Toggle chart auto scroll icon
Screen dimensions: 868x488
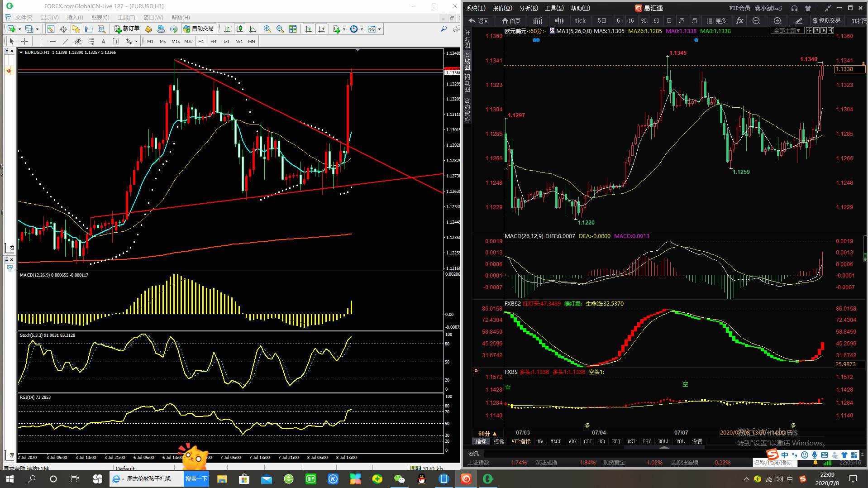pos(309,29)
